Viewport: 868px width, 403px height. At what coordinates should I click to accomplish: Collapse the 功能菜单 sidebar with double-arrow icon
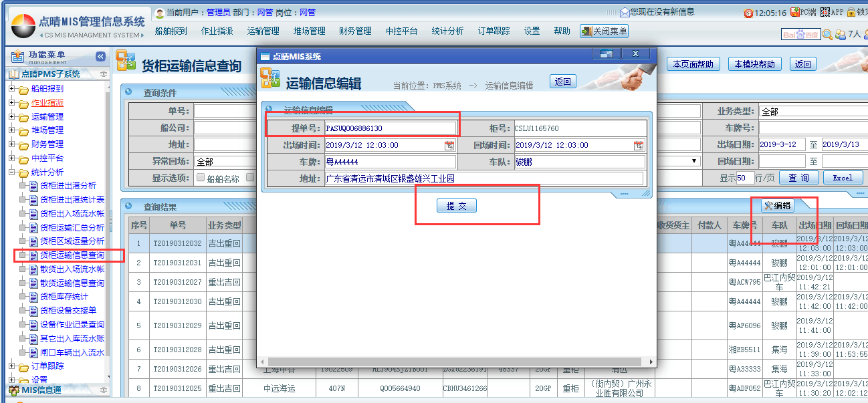pos(100,57)
